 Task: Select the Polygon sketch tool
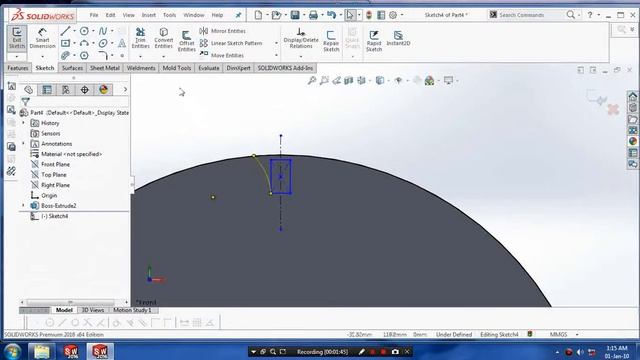84,55
